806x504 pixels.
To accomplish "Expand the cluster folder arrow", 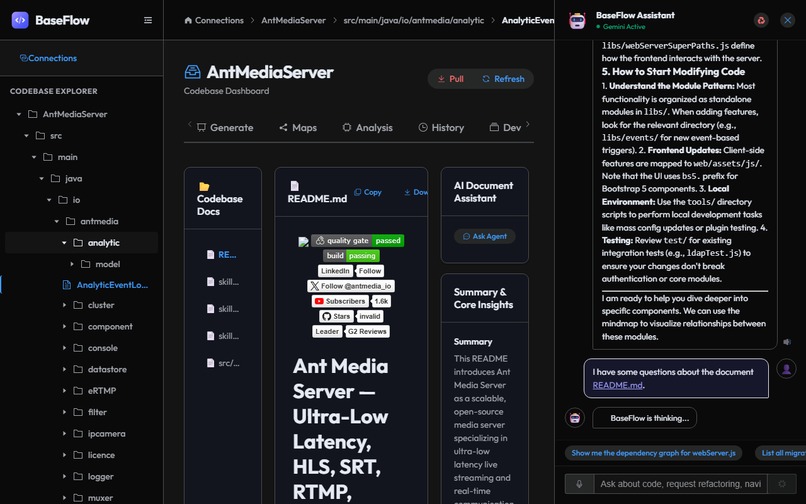I will click(x=64, y=305).
